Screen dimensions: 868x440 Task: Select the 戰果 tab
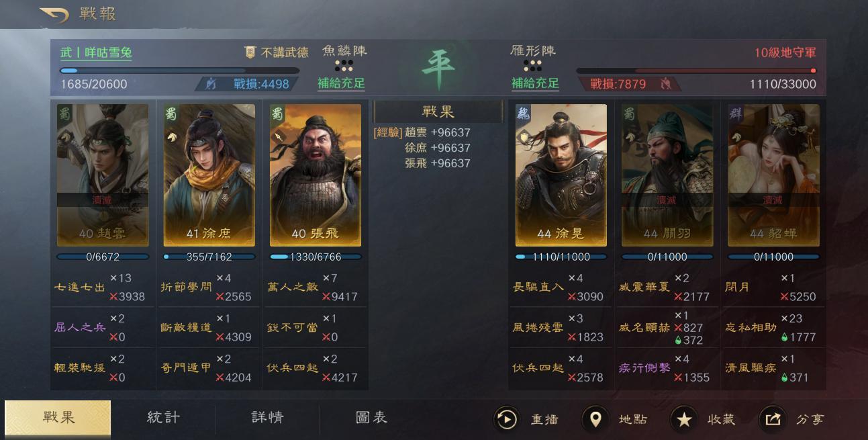pos(58,417)
